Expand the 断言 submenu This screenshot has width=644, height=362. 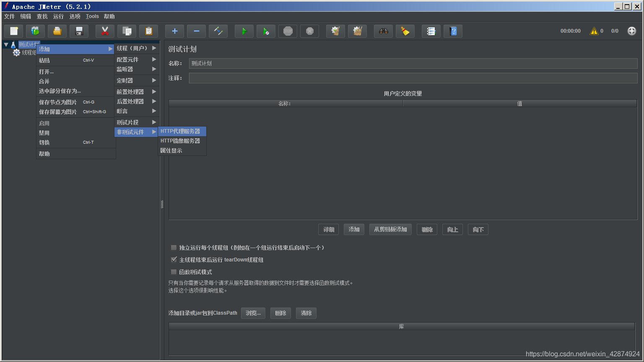pyautogui.click(x=136, y=111)
